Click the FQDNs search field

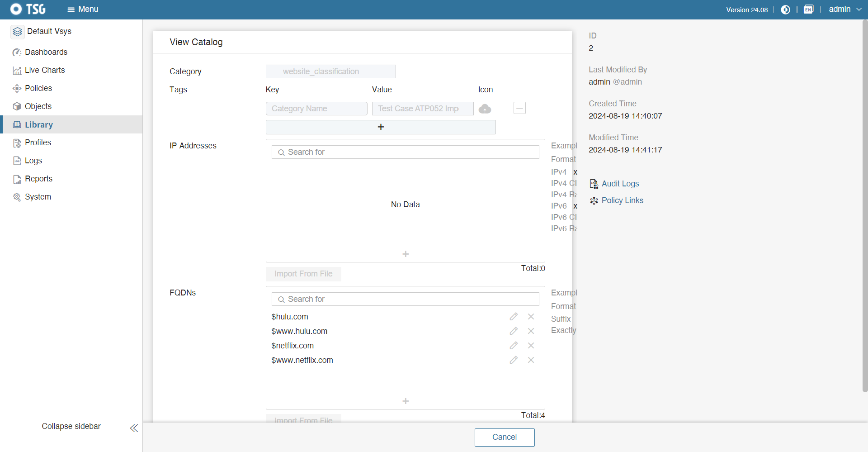(x=406, y=299)
